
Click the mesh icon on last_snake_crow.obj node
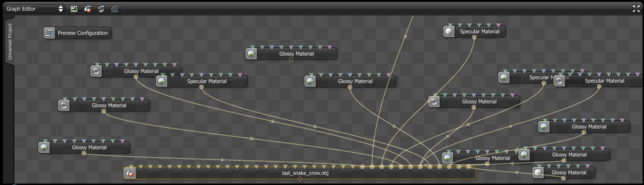tap(129, 173)
